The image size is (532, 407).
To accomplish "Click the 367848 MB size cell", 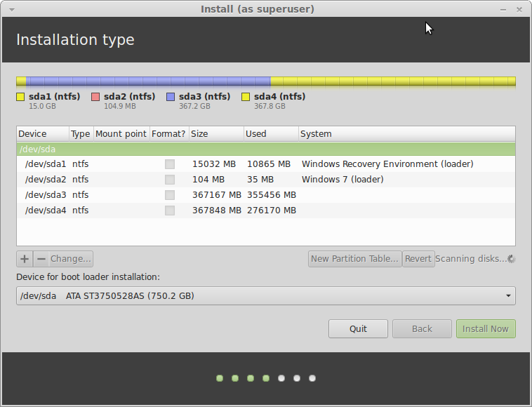I will tap(216, 211).
